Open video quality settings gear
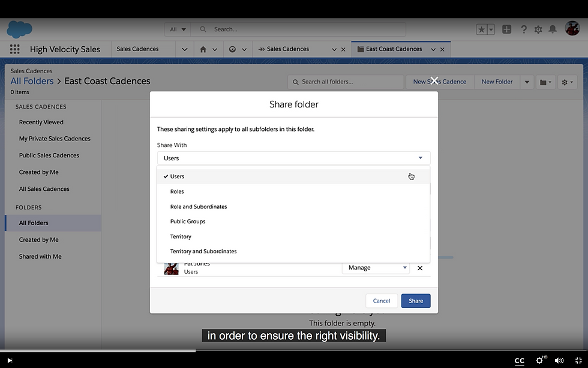The image size is (588, 368). click(x=540, y=360)
